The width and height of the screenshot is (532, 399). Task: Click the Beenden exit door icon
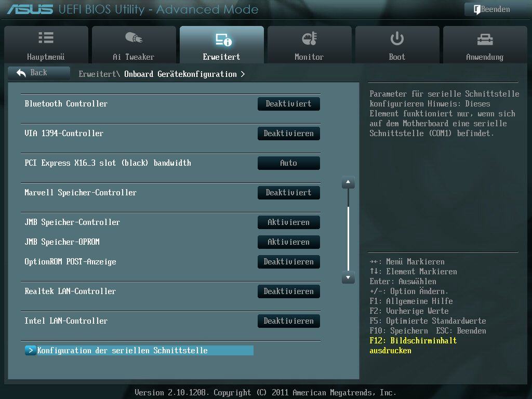click(477, 9)
